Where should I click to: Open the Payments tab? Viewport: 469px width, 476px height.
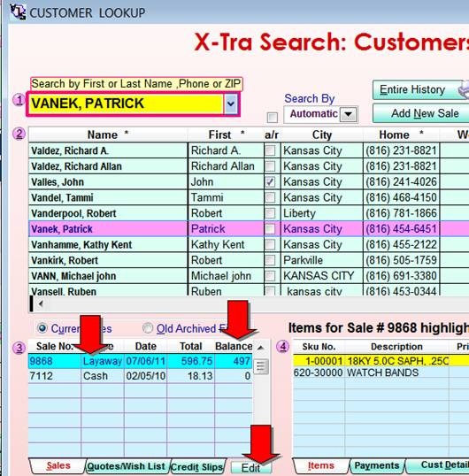pyautogui.click(x=377, y=465)
